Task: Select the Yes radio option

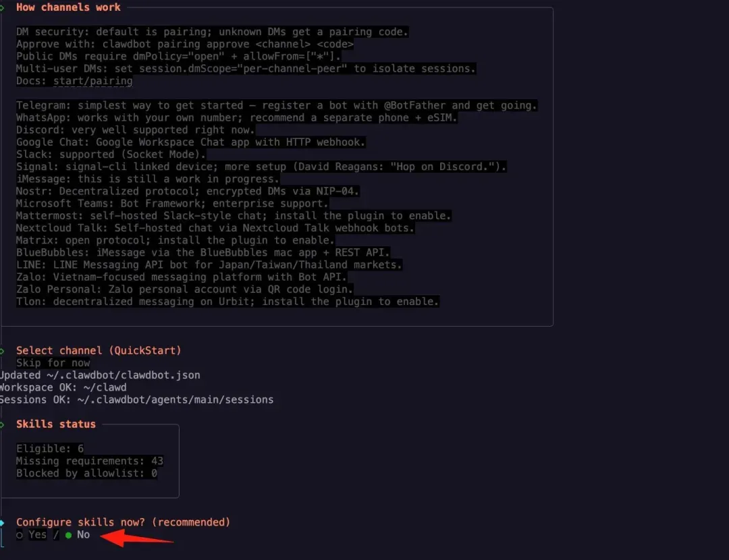Action: point(37,534)
